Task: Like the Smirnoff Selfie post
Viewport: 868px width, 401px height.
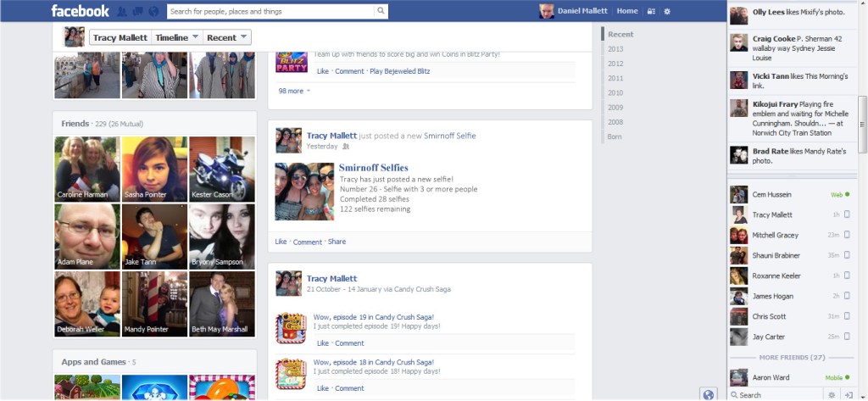Action: coord(281,242)
